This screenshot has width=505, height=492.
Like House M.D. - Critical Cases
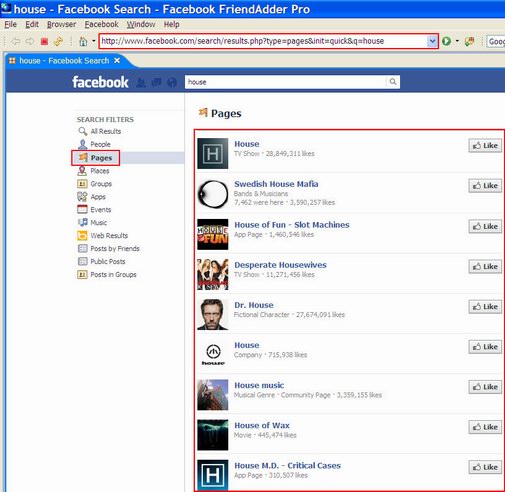pos(485,467)
